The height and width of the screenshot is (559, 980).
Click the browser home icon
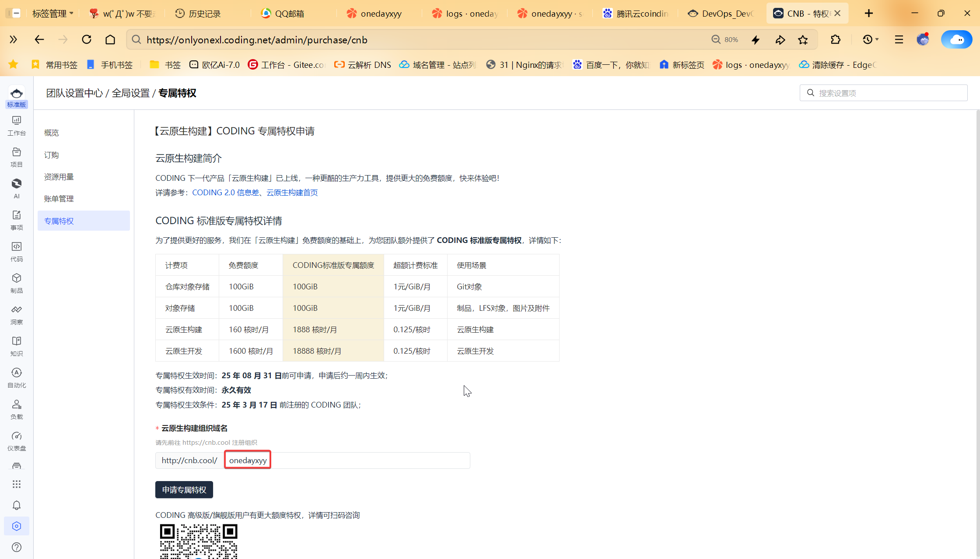pyautogui.click(x=110, y=39)
